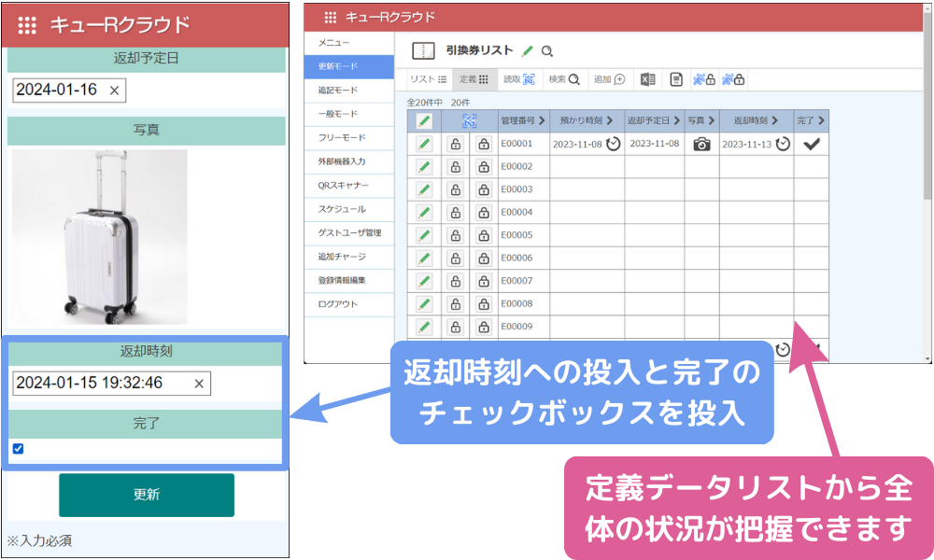Edit row E00001 with pencil icon
This screenshot has width=934, height=560.
pos(423,144)
